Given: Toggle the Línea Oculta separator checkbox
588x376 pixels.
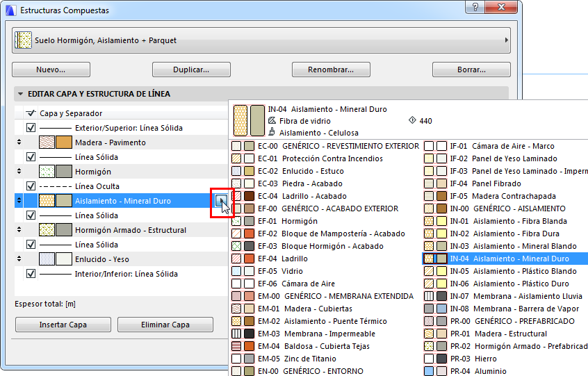Looking at the screenshot, I should pyautogui.click(x=31, y=186).
